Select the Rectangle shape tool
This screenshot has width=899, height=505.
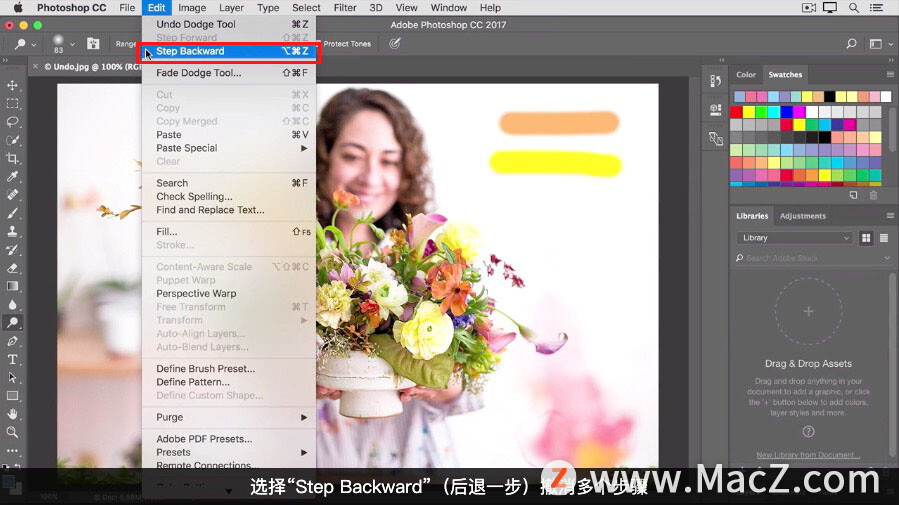[x=12, y=396]
